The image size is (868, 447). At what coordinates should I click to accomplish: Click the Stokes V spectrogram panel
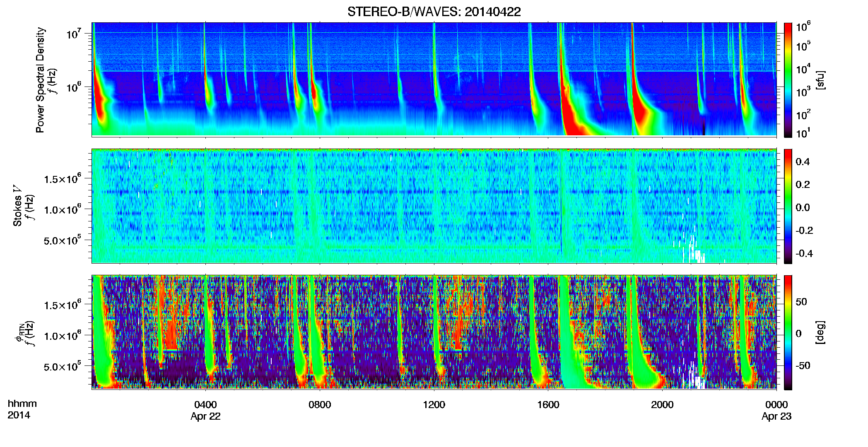(434, 206)
